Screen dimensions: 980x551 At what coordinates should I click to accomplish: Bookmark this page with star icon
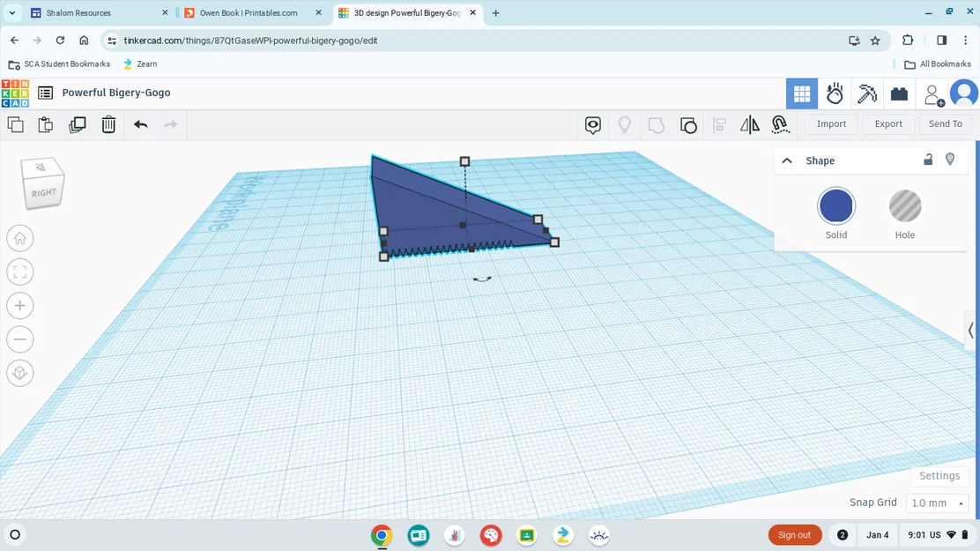(875, 41)
